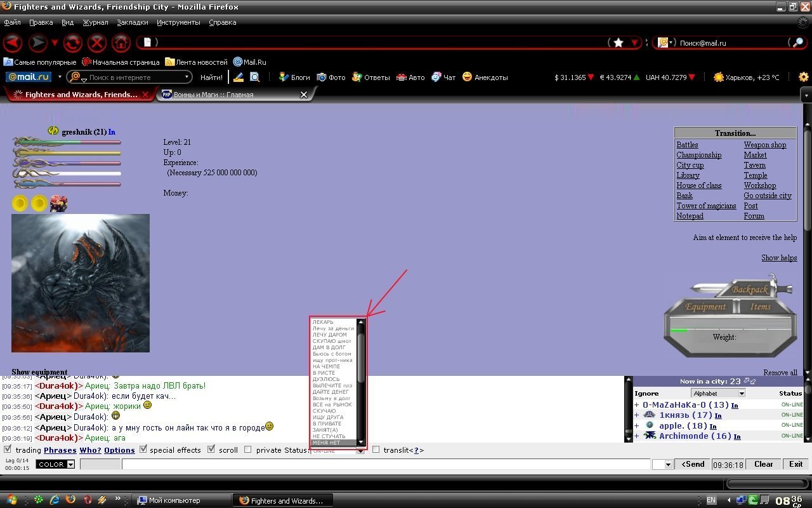The width and height of the screenshot is (812, 508).
Task: Click the highlighter pencil icon in Mail.ru toolbar
Action: click(239, 77)
